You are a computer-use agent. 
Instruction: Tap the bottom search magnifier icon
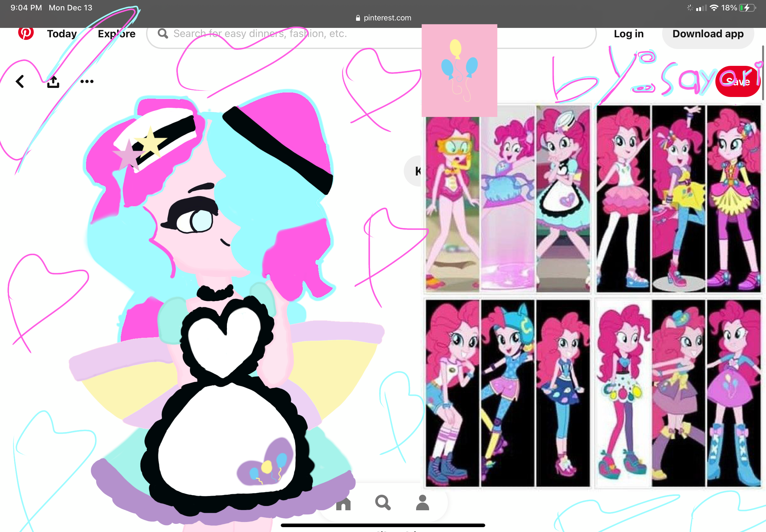click(382, 502)
